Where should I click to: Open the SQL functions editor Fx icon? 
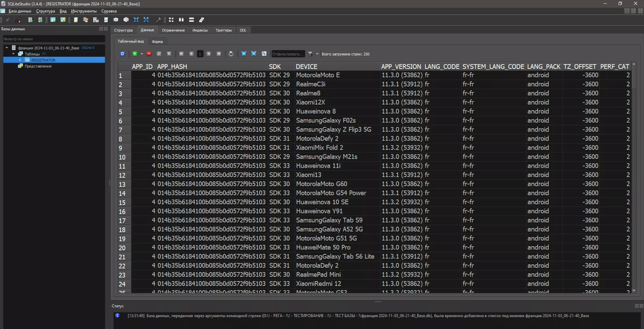click(96, 20)
